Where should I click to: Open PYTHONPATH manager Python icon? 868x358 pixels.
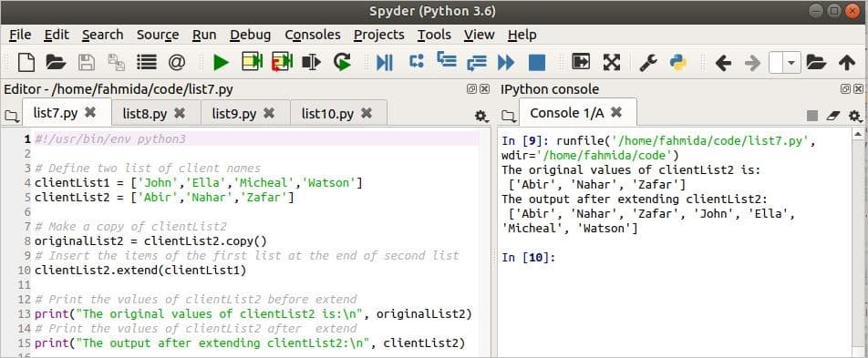678,63
